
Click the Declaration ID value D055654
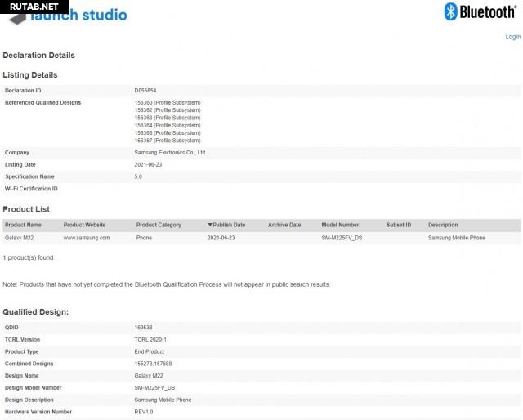(x=145, y=90)
